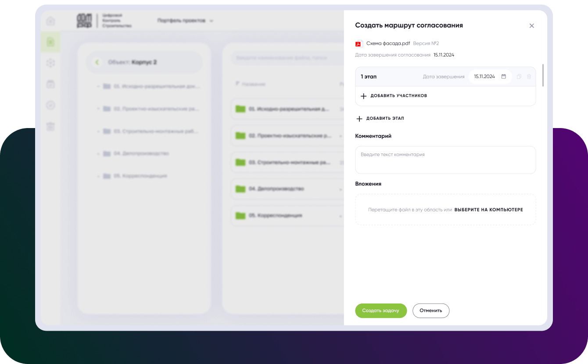Duplicate stage 1 with the copy icon
Image resolution: width=588 pixels, height=364 pixels.
[519, 77]
